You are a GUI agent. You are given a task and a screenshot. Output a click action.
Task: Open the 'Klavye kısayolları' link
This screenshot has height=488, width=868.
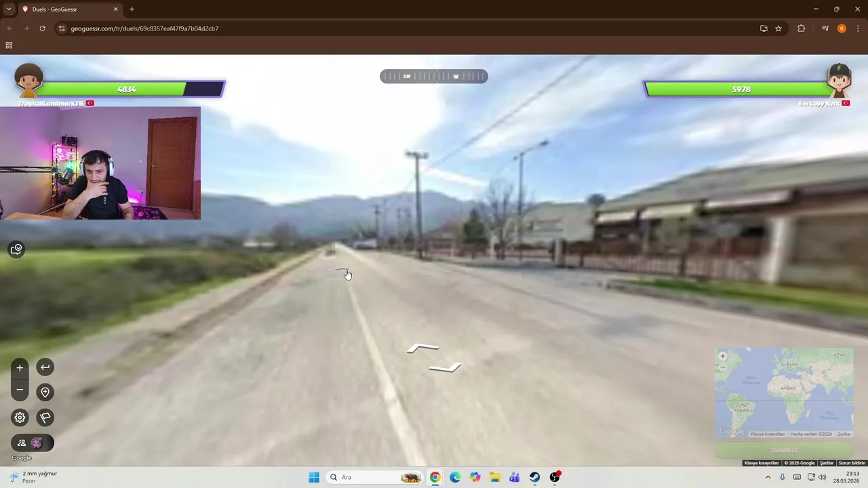click(762, 463)
